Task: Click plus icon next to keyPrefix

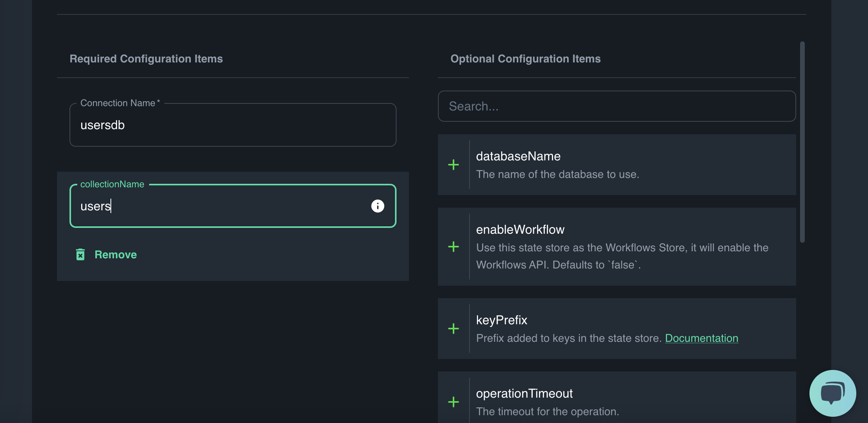Action: coord(453,329)
